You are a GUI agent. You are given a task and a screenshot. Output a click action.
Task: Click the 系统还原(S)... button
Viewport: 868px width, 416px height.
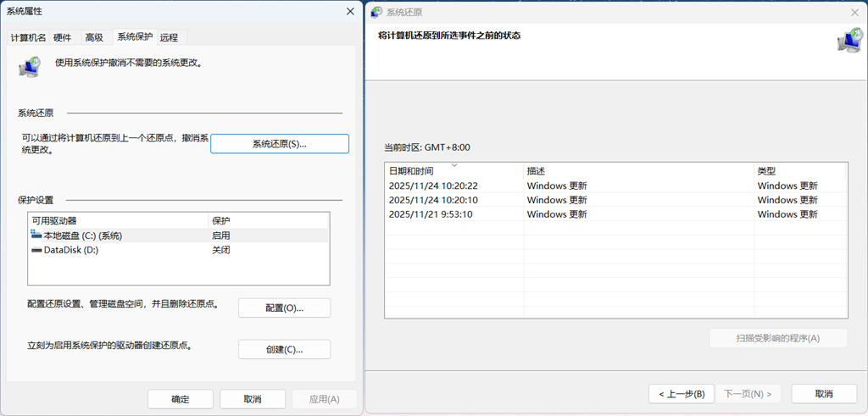click(279, 144)
